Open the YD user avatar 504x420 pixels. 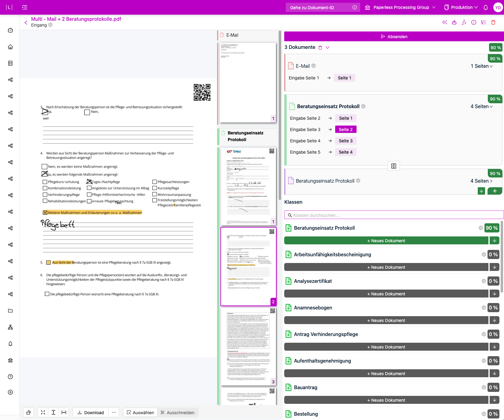[x=498, y=7]
